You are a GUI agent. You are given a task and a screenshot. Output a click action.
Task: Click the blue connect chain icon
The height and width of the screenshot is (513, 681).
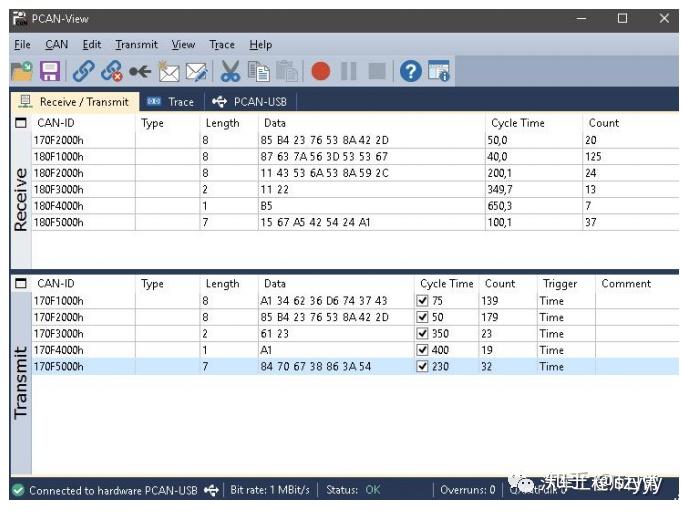tap(83, 71)
